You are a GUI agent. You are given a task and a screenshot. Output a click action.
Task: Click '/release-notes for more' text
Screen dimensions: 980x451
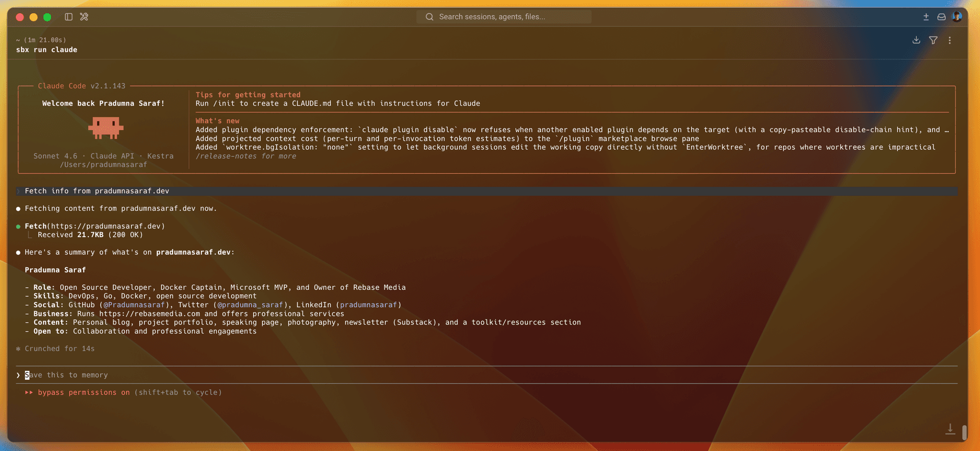pyautogui.click(x=246, y=156)
